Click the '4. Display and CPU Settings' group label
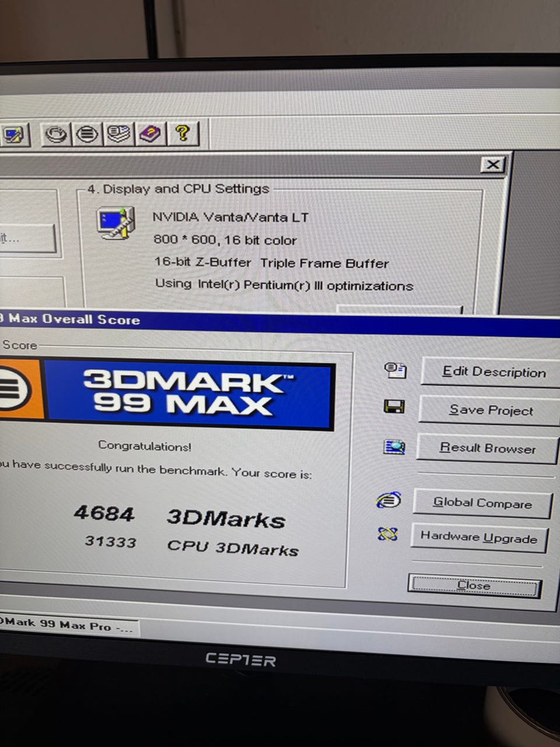 [x=178, y=189]
